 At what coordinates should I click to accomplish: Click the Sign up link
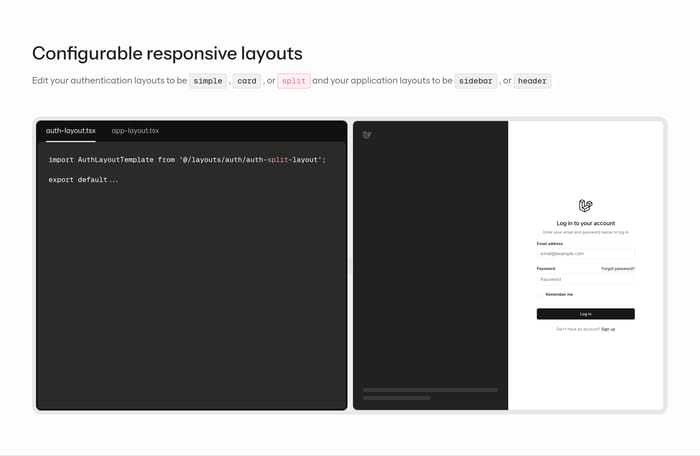(x=608, y=329)
